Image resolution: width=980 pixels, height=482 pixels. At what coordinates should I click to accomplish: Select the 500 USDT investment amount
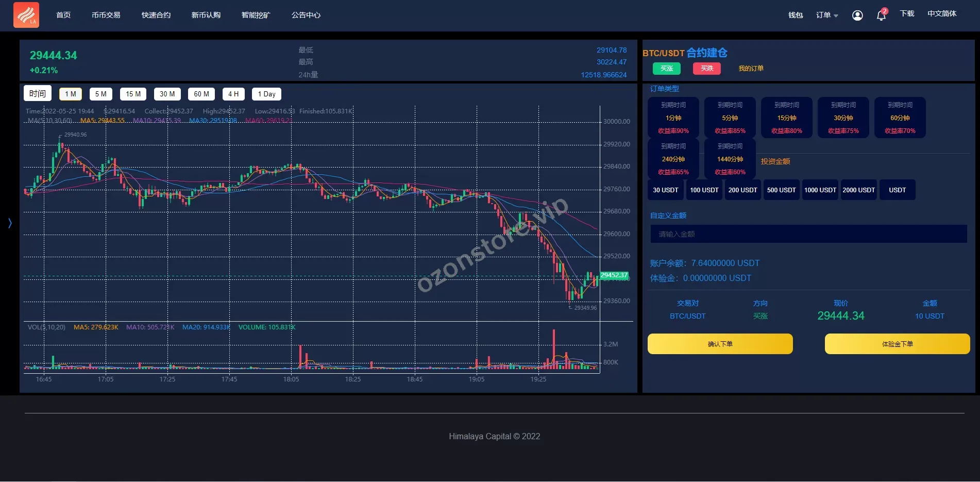coord(781,190)
